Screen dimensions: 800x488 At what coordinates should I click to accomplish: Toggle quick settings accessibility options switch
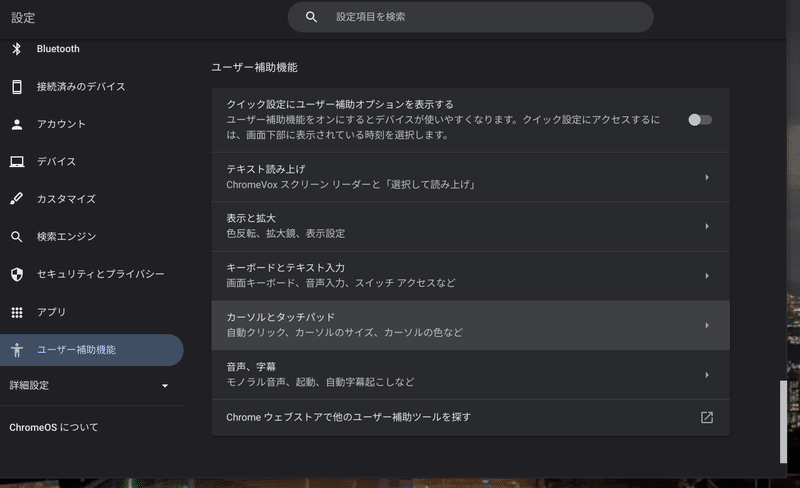699,120
